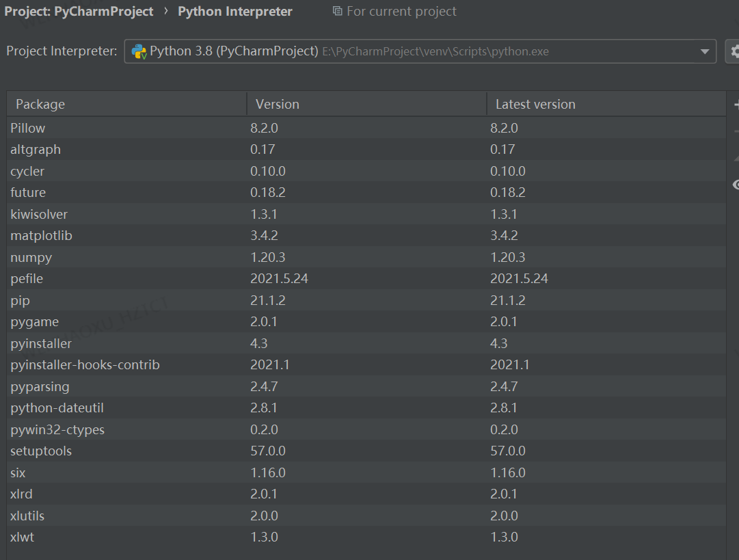
Task: Select the xlwt package name
Action: 22,537
